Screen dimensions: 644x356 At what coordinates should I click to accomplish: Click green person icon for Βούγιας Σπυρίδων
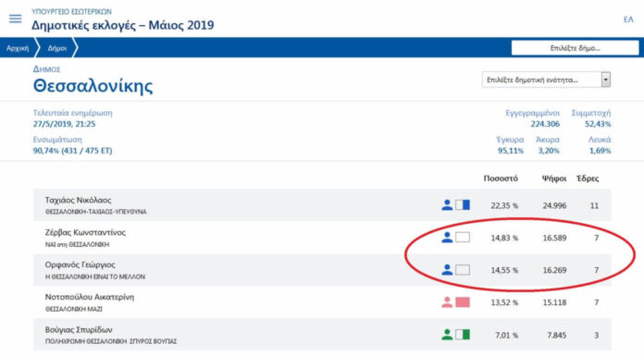(x=447, y=335)
